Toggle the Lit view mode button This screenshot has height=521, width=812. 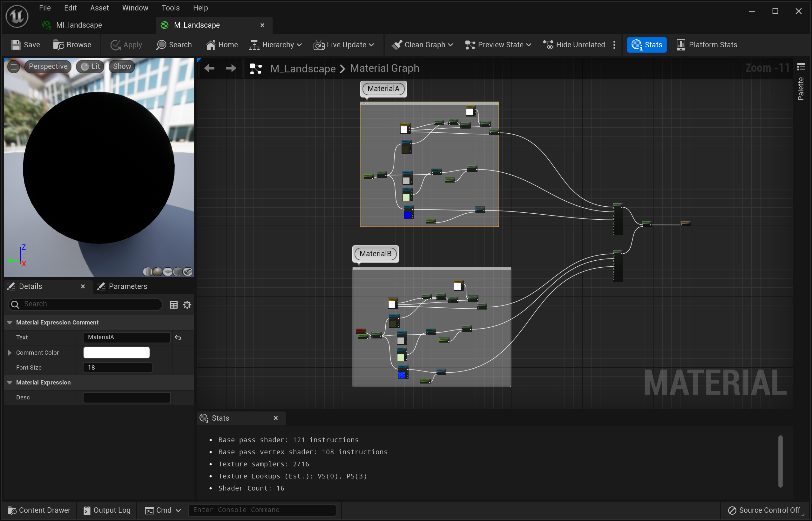[90, 66]
